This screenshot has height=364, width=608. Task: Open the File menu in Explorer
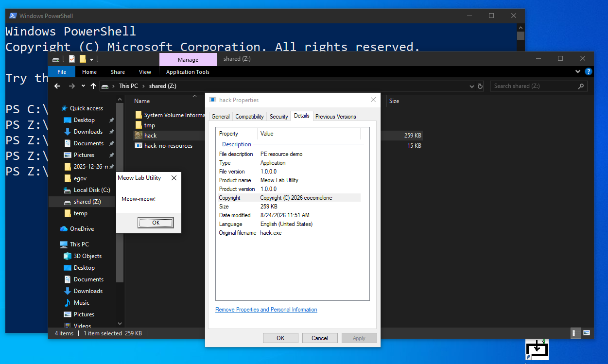[x=62, y=72]
